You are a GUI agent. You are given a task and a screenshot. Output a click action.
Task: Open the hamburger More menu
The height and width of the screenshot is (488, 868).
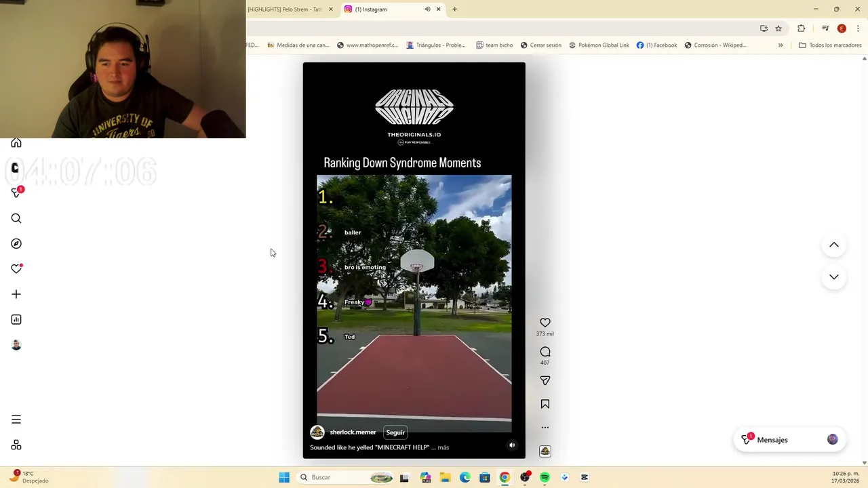[x=16, y=420]
